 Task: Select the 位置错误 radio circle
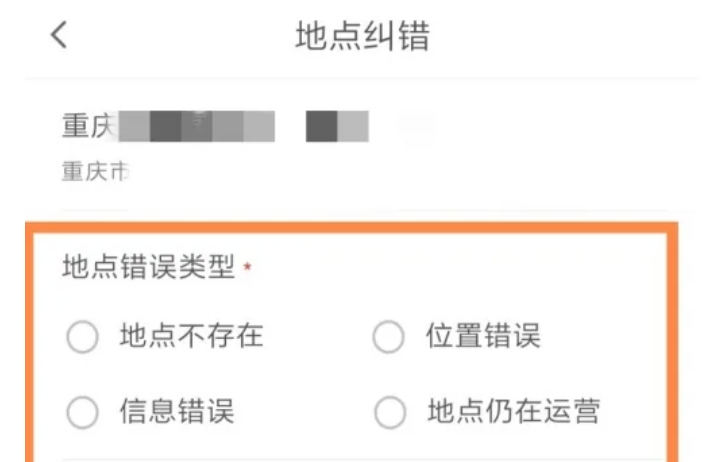click(388, 338)
